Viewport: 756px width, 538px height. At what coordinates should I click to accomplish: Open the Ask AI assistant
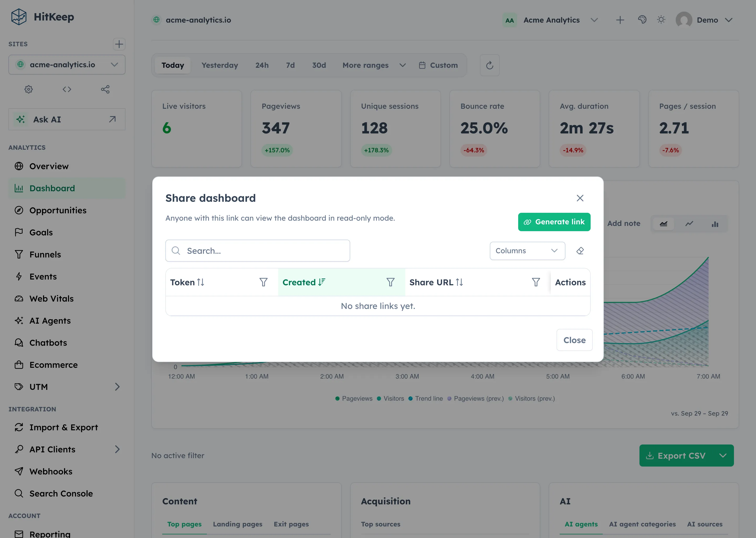67,119
